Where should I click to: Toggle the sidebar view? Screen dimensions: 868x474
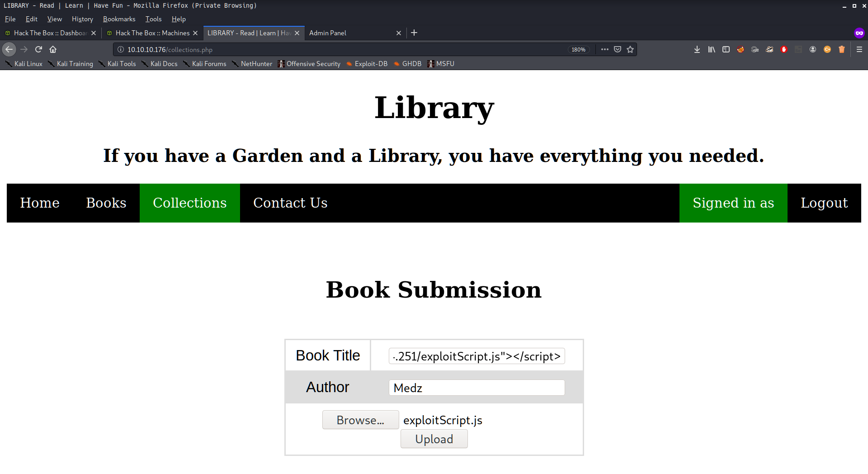pyautogui.click(x=726, y=49)
